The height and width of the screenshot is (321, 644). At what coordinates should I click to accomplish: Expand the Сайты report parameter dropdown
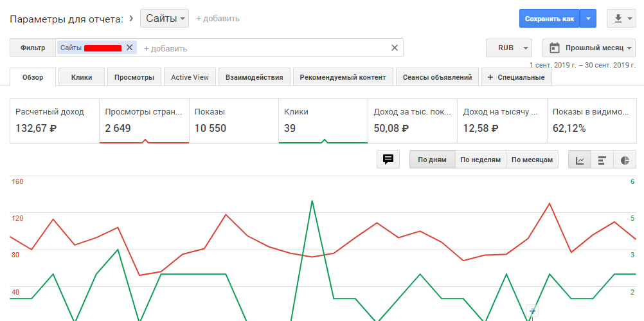(165, 19)
